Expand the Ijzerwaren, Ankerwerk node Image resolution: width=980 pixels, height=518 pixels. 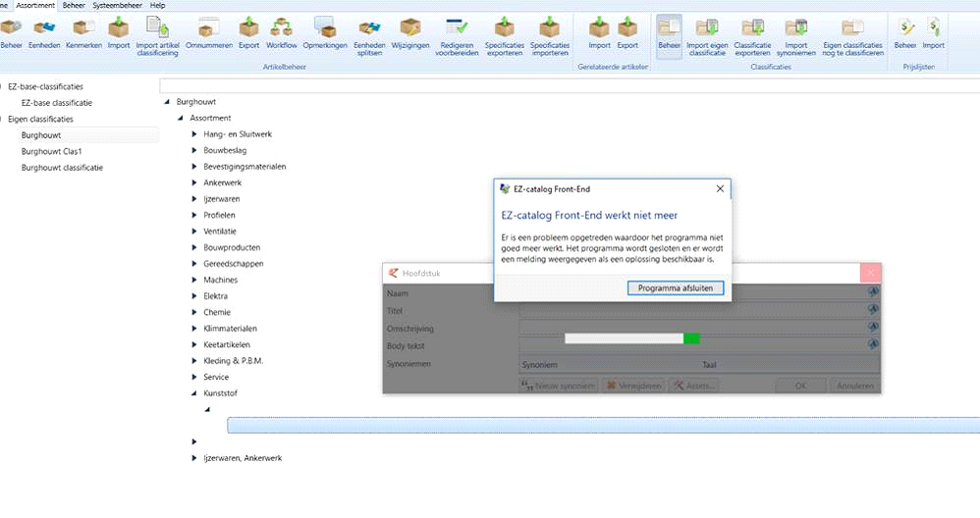194,458
